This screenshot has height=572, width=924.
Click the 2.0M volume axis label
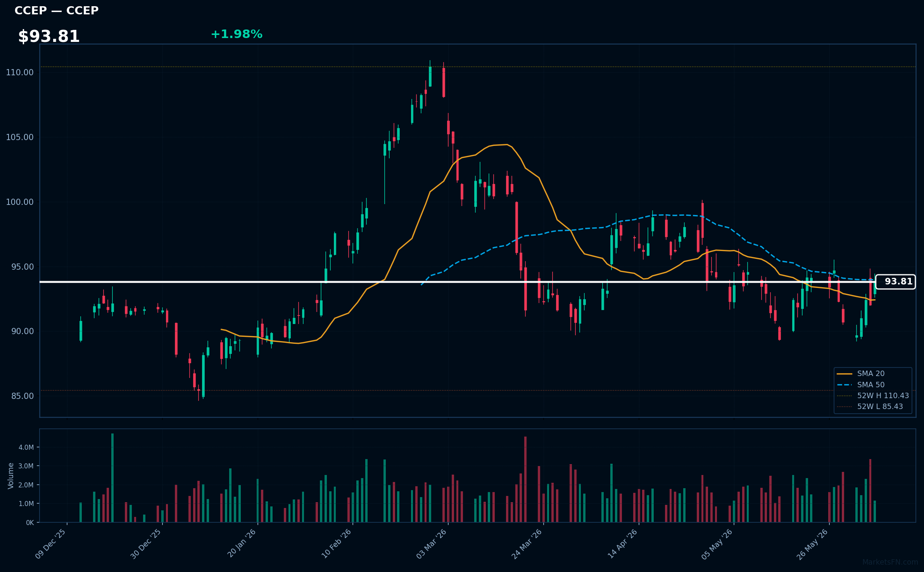26,485
